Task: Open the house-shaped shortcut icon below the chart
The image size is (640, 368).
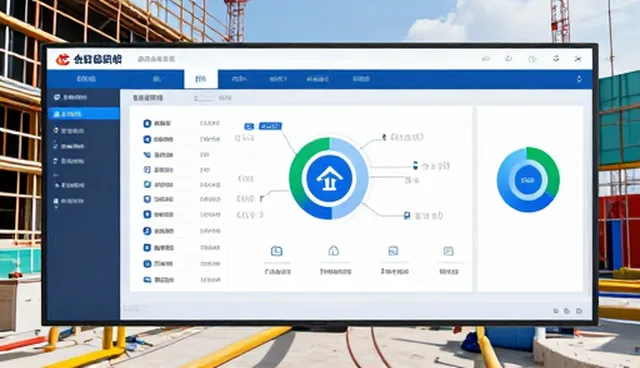Action: [x=334, y=251]
